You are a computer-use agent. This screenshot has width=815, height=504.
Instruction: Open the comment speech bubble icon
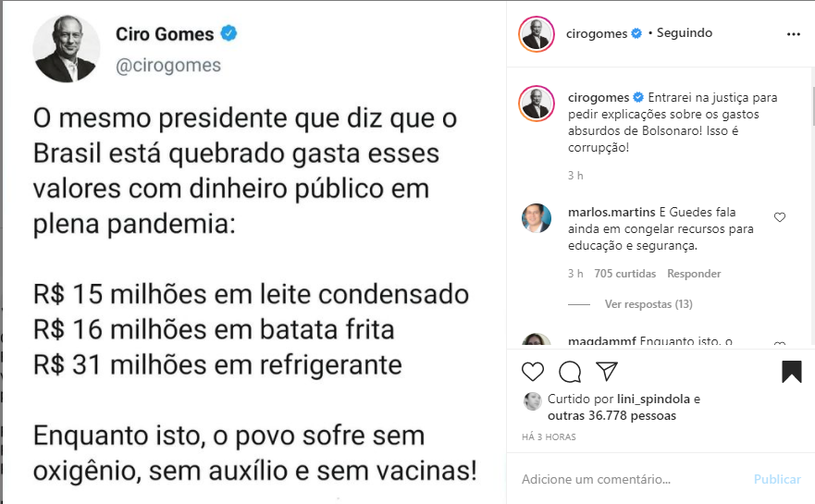[x=570, y=372]
